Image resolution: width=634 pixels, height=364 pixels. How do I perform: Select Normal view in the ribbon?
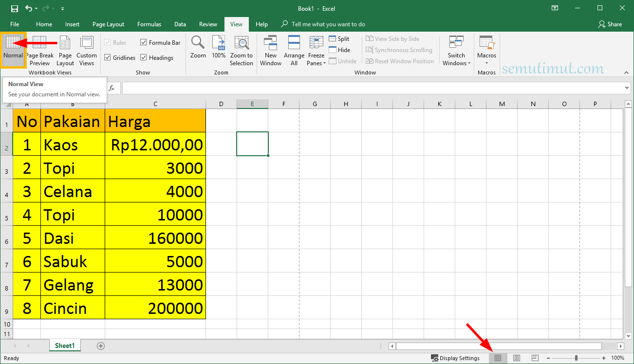pyautogui.click(x=13, y=50)
